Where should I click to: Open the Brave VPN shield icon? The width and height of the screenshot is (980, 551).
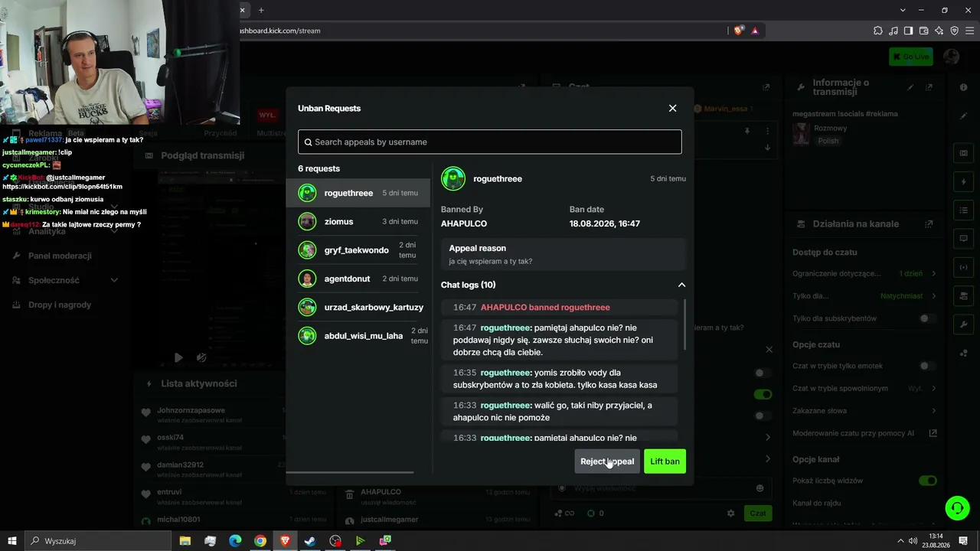[x=955, y=31]
